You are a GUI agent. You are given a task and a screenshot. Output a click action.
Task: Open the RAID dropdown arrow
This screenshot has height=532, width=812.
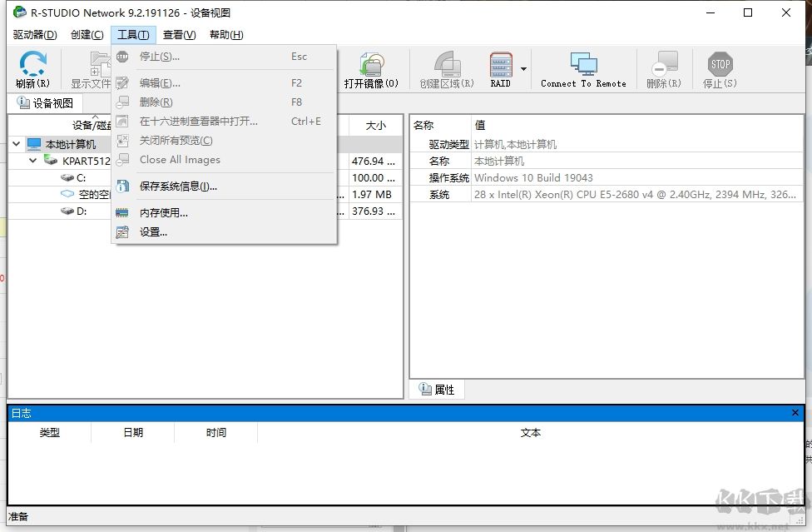click(523, 69)
